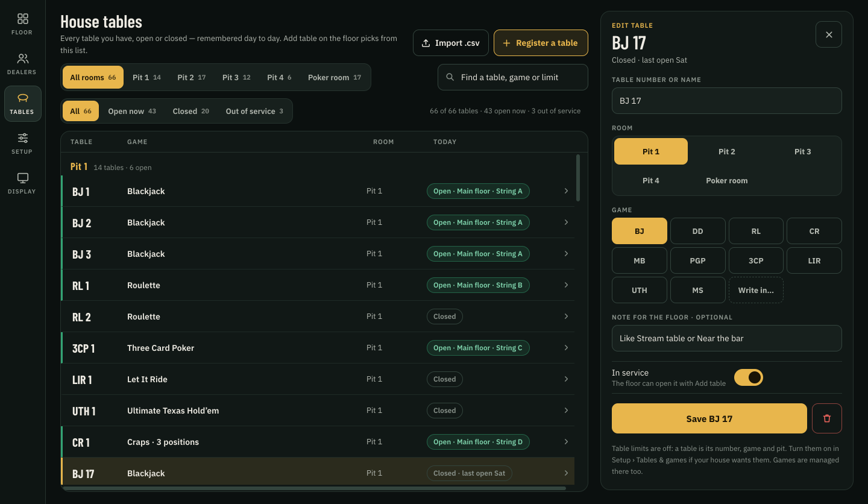The width and height of the screenshot is (868, 504).
Task: Save BJ 17 changes
Action: (709, 418)
